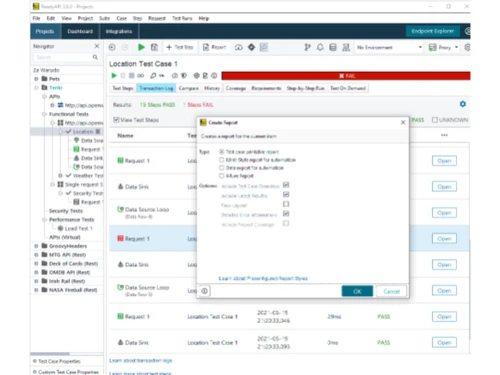Add a new Test Step from the toolbar
Viewport: 500px width, 375px height.
[180, 47]
